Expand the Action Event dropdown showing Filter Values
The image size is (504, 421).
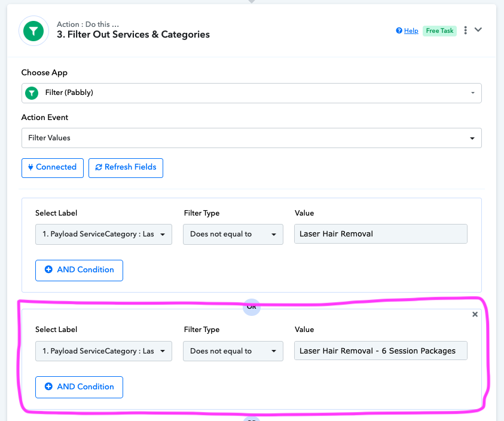tap(251, 137)
